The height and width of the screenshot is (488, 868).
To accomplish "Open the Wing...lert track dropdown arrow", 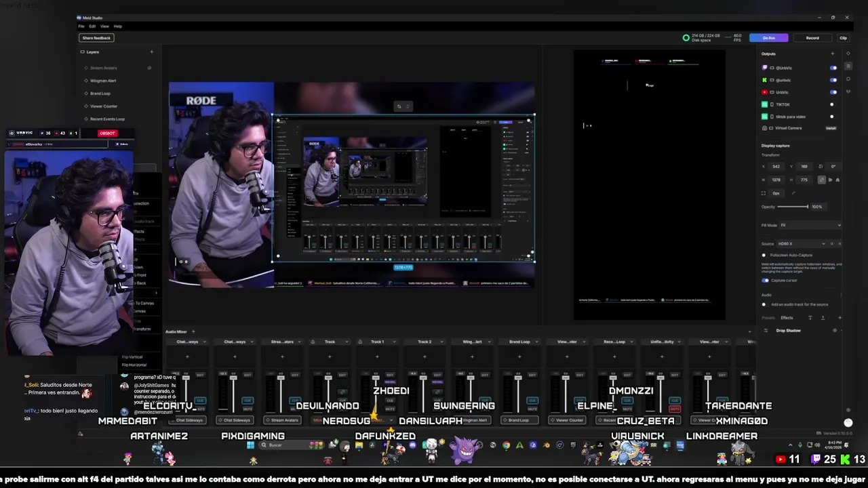I will click(488, 342).
